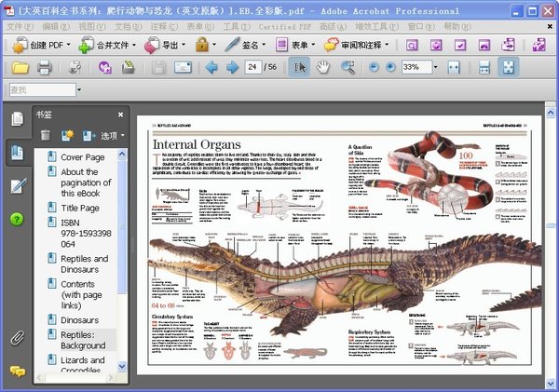
Task: Open the 文件 menu
Action: point(20,26)
